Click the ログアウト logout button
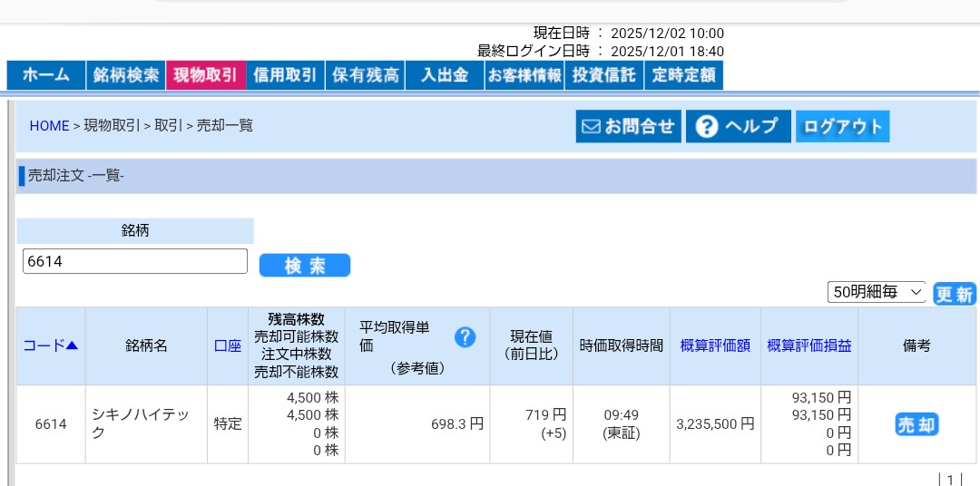 click(842, 126)
